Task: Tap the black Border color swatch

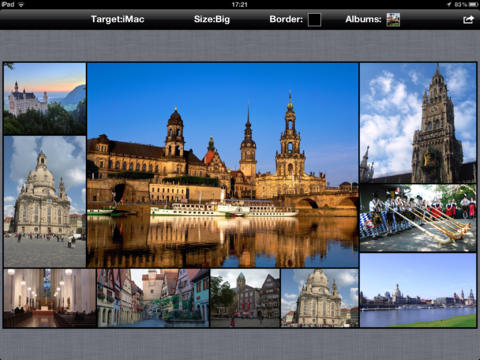Action: (314, 20)
